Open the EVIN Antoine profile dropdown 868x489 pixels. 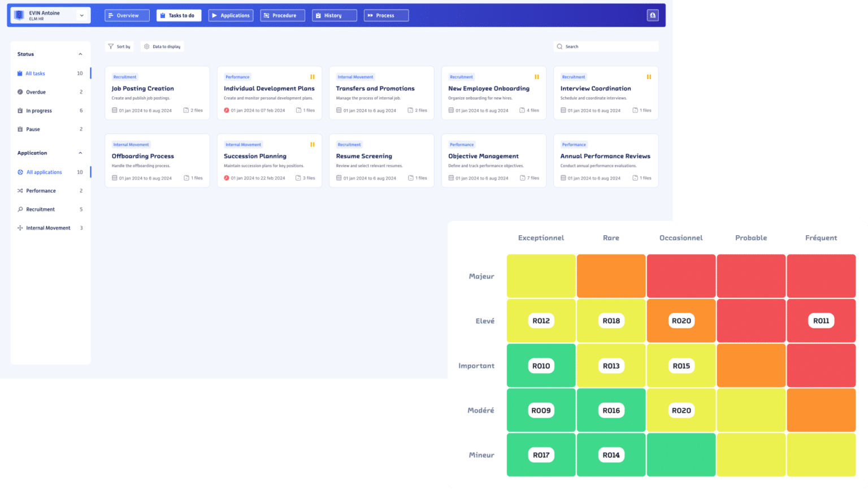(x=81, y=15)
